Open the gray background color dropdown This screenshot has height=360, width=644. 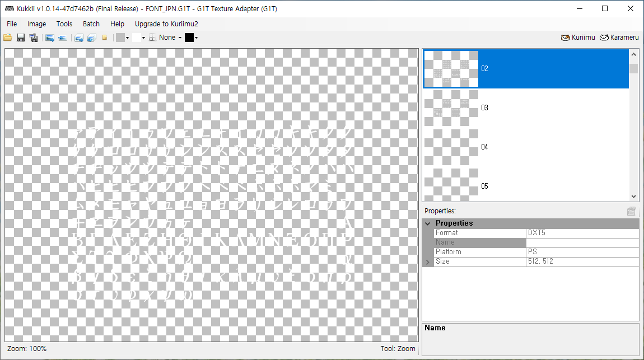click(x=127, y=38)
